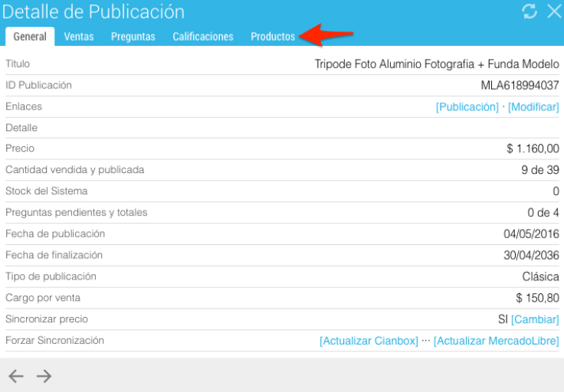Click the Precio label
564x392 pixels.
[x=20, y=149]
